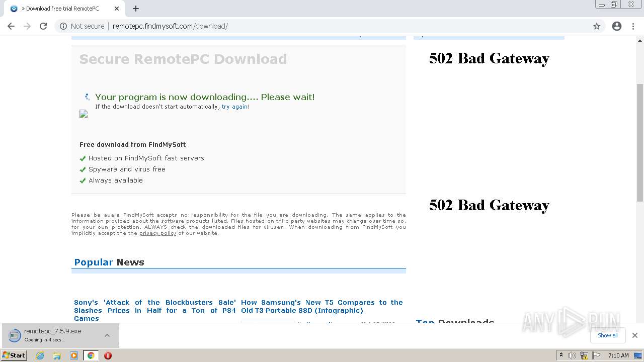Open Samsung's New T5 comparison article

point(322,306)
